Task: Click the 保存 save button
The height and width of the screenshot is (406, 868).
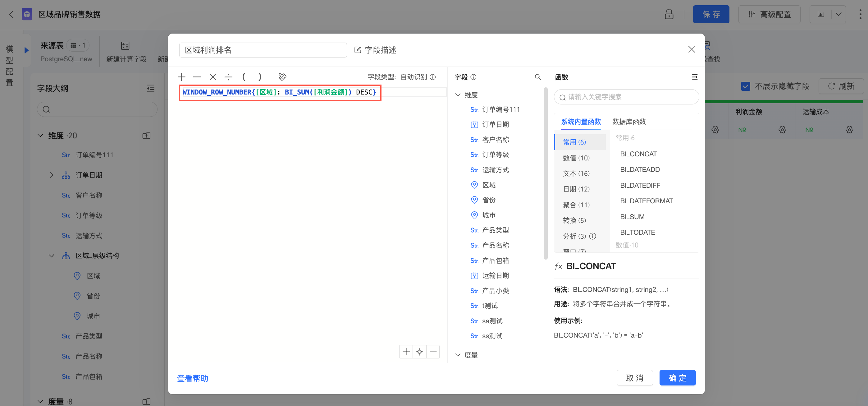Action: tap(711, 14)
